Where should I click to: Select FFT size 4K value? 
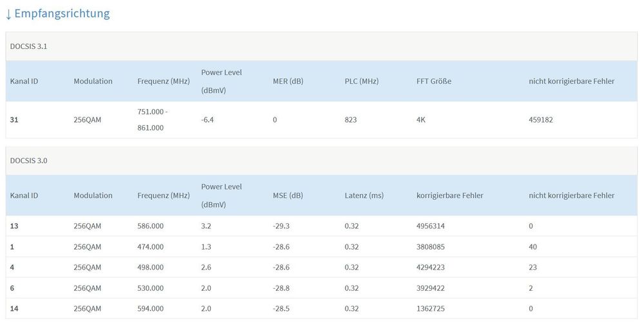tap(421, 120)
